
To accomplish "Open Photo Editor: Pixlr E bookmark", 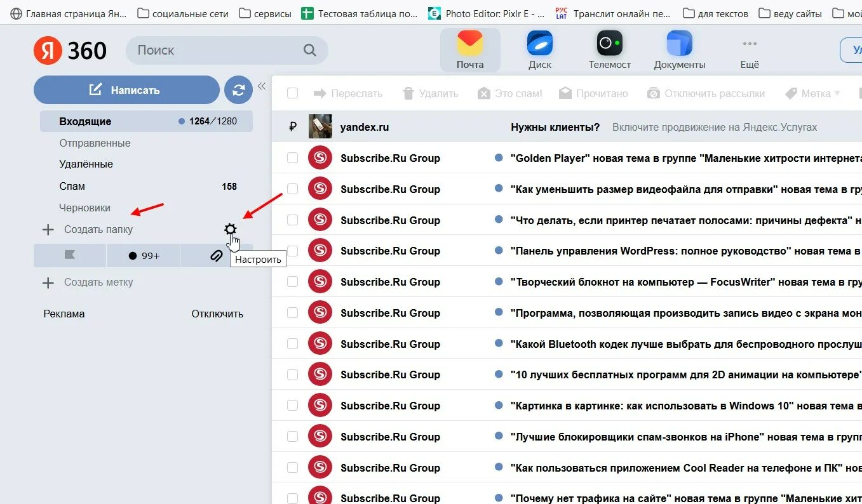I will (487, 13).
